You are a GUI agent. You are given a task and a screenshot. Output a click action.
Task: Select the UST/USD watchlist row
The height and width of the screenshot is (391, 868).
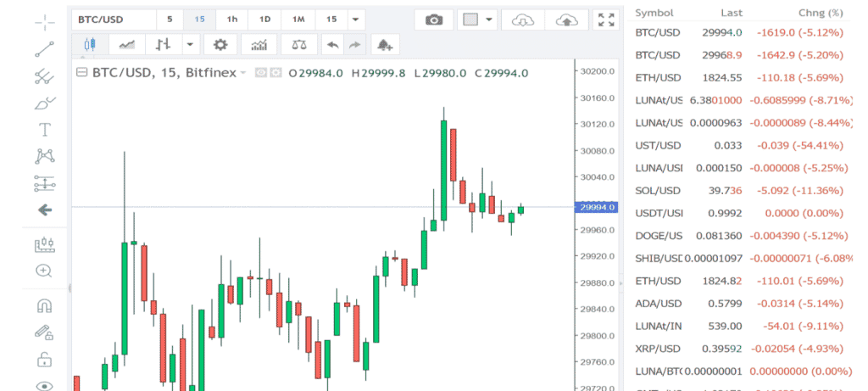[739, 146]
